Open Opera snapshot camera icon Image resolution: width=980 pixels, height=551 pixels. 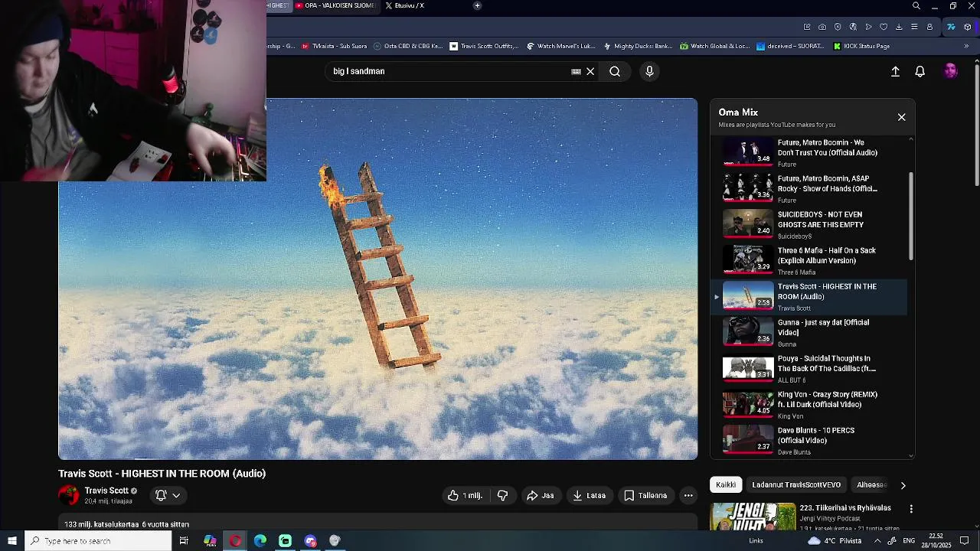822,27
